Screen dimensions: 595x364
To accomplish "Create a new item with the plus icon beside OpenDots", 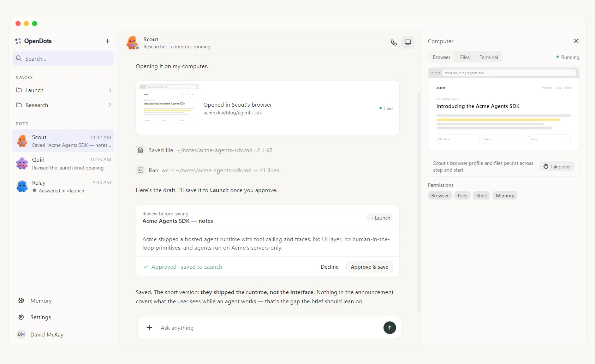I will [108, 41].
